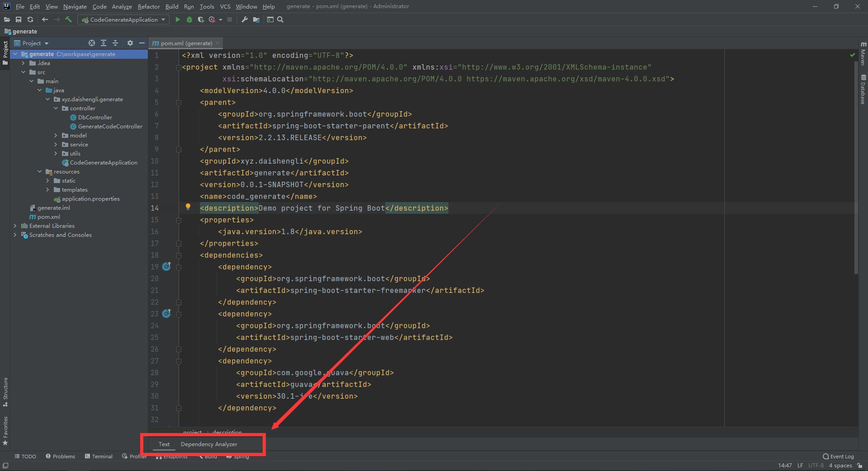Click the UTF-8 encoding in status bar
This screenshot has height=471, width=868.
pos(816,466)
